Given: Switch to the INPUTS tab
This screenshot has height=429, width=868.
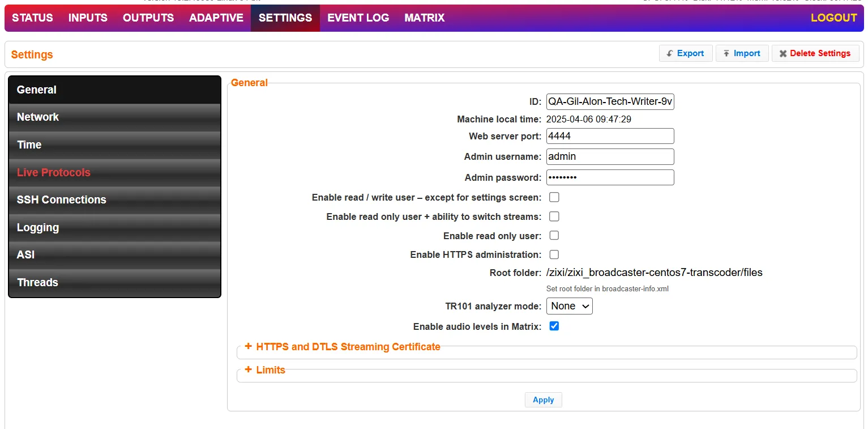Looking at the screenshot, I should (88, 18).
